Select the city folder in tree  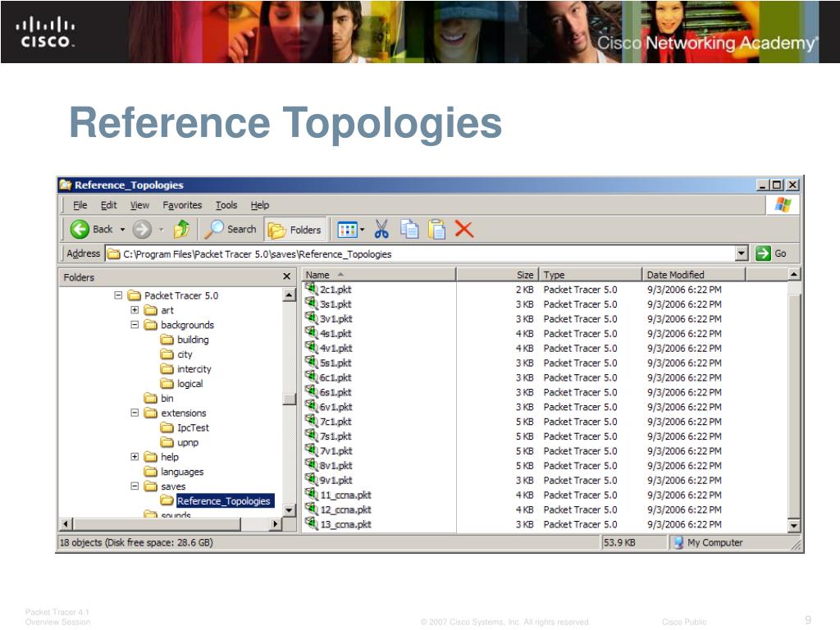[176, 354]
